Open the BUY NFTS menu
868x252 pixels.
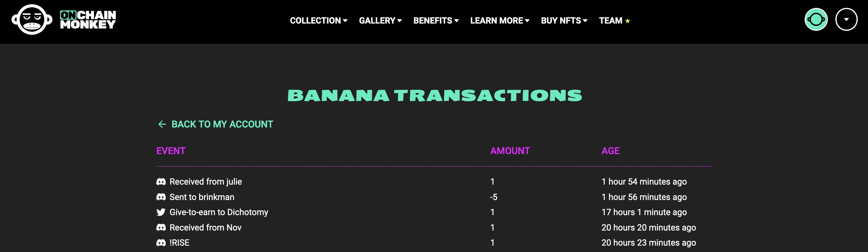pyautogui.click(x=564, y=21)
